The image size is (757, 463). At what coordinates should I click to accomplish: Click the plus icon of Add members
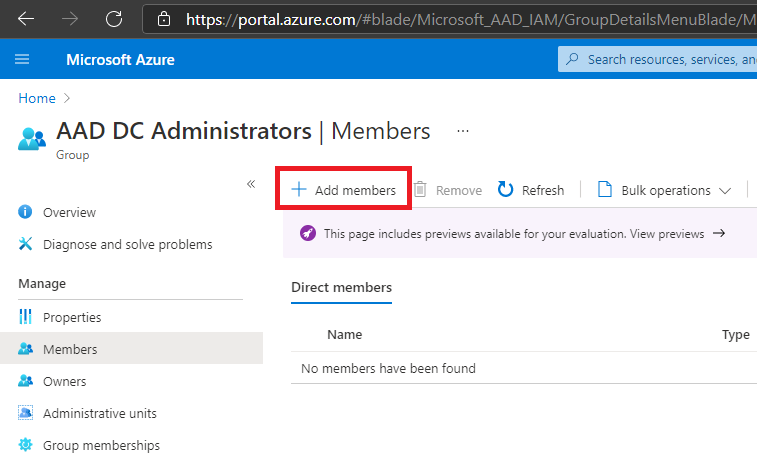point(299,189)
